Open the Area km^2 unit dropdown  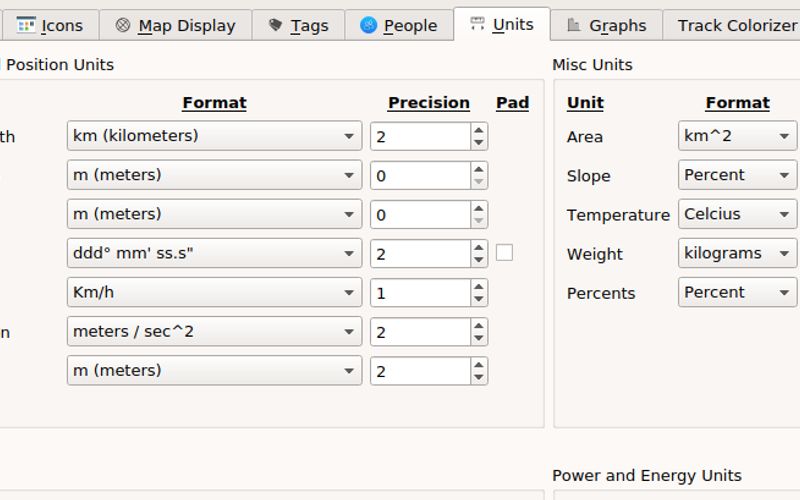[737, 136]
